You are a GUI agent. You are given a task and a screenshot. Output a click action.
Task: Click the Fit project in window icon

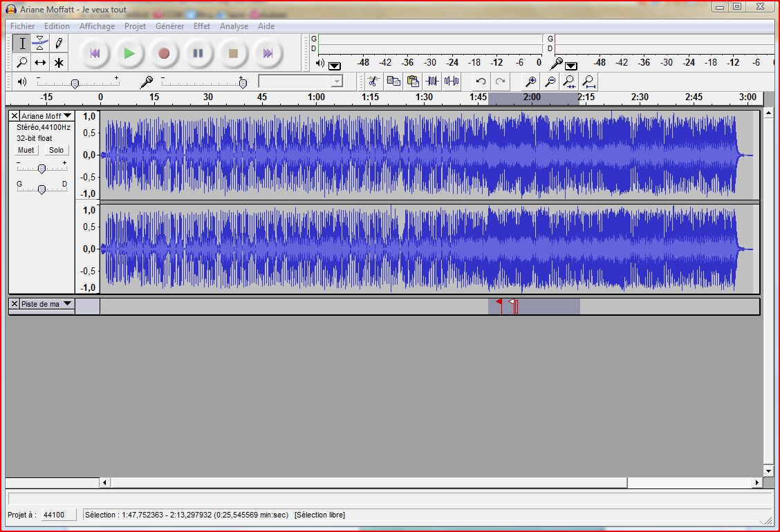(588, 81)
